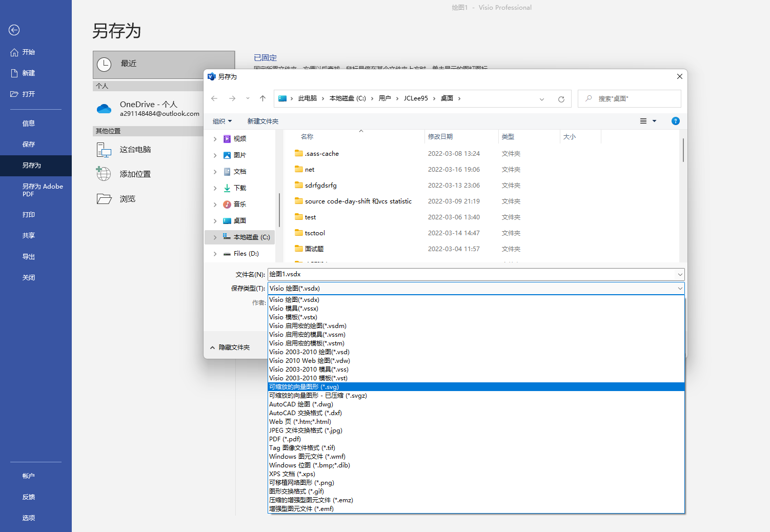
Task: Click 新建文件夹 button
Action: (263, 121)
